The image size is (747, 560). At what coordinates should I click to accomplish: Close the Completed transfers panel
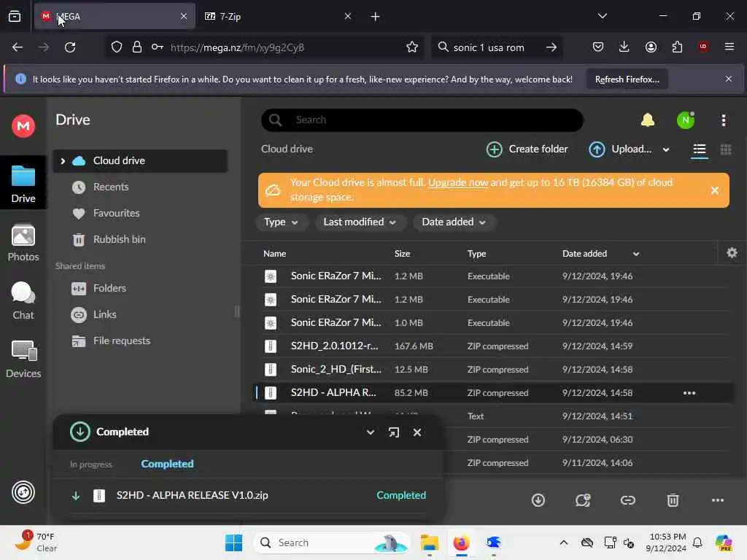tap(417, 432)
